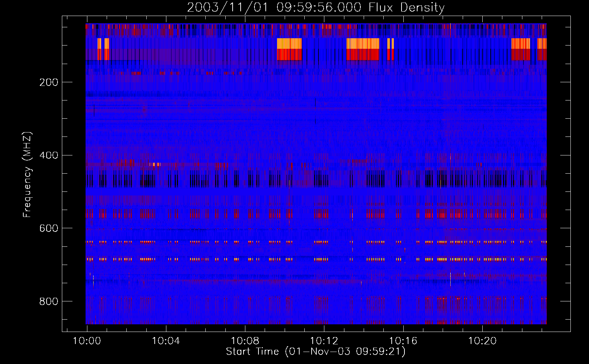This screenshot has height=364, width=589.
Task: Click the plot title '2003/11/01 09:59:56.000 Flux Density'
Action: 316,8
